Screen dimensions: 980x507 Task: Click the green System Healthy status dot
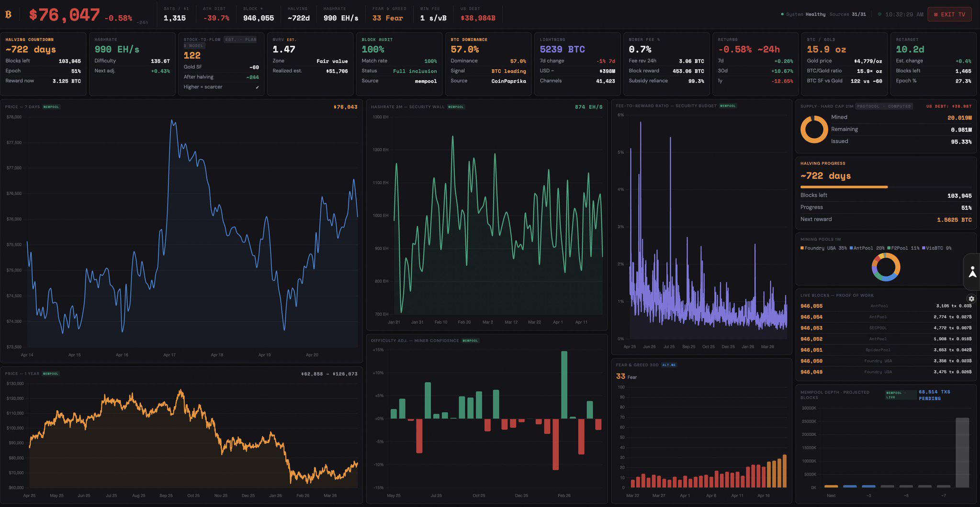point(782,14)
